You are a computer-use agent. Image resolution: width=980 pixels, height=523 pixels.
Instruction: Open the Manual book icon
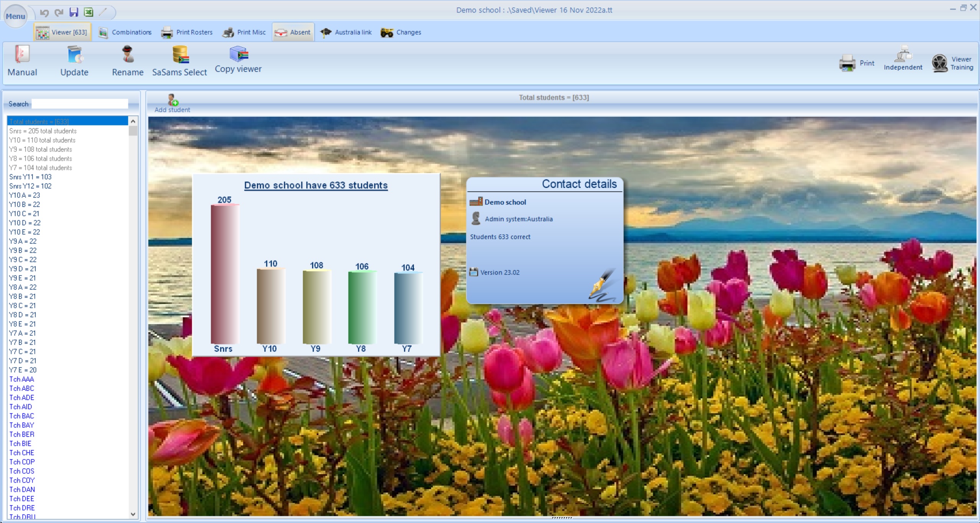22,54
